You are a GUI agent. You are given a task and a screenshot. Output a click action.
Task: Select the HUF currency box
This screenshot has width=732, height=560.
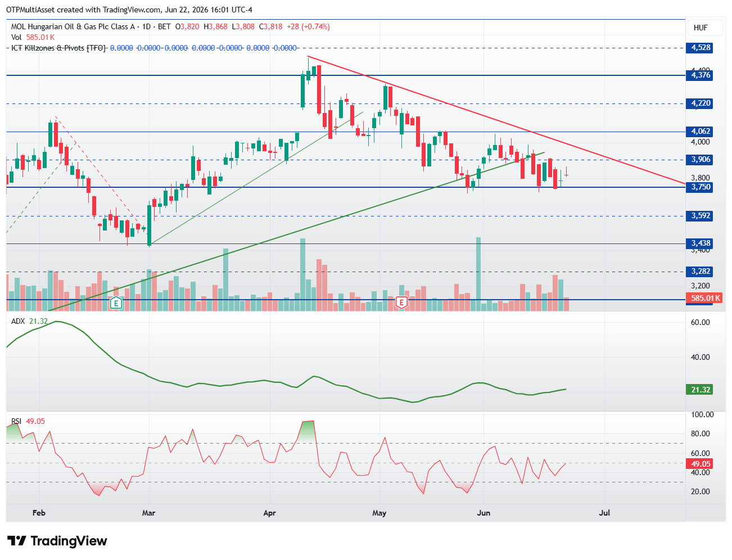[701, 28]
